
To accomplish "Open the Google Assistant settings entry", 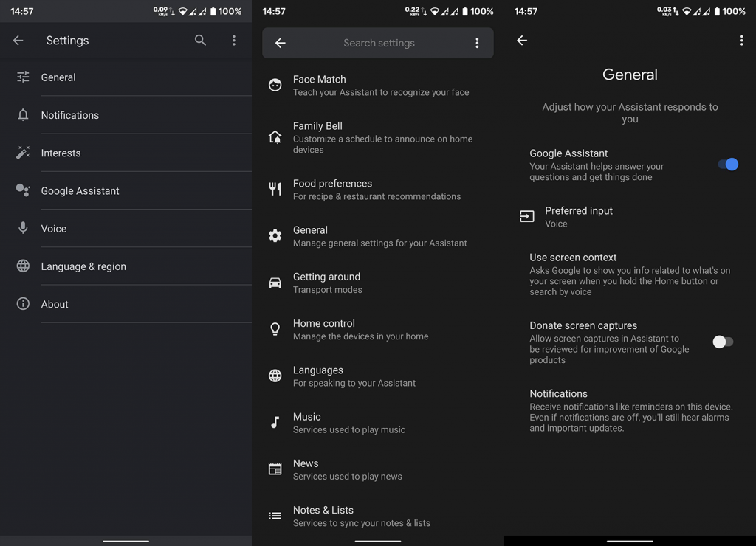I will pyautogui.click(x=126, y=191).
